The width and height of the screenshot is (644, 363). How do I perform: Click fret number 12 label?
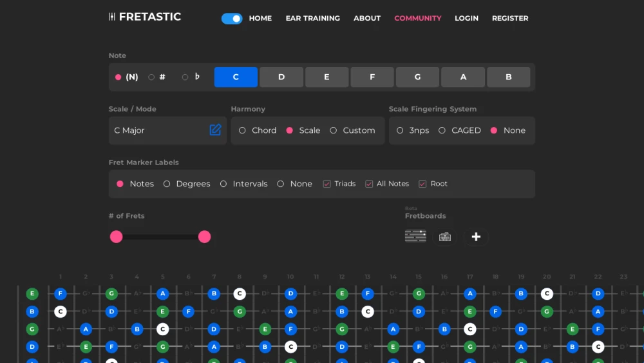[x=342, y=277]
